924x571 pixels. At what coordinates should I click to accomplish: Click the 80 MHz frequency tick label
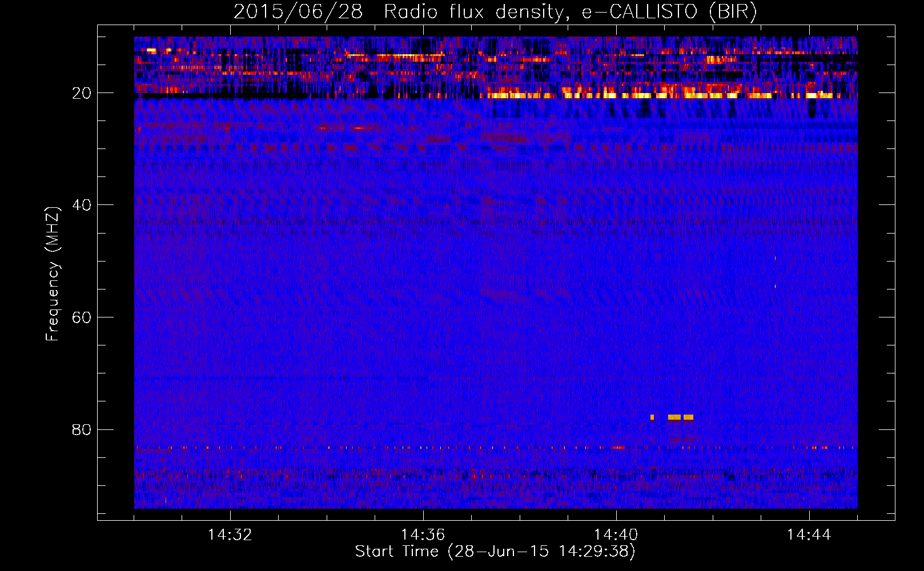coord(82,429)
